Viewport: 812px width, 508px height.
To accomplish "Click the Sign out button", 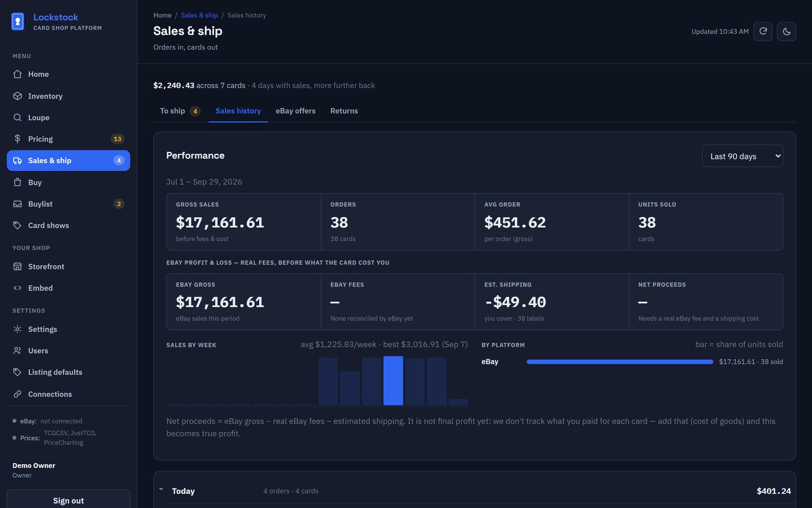I will [x=69, y=500].
